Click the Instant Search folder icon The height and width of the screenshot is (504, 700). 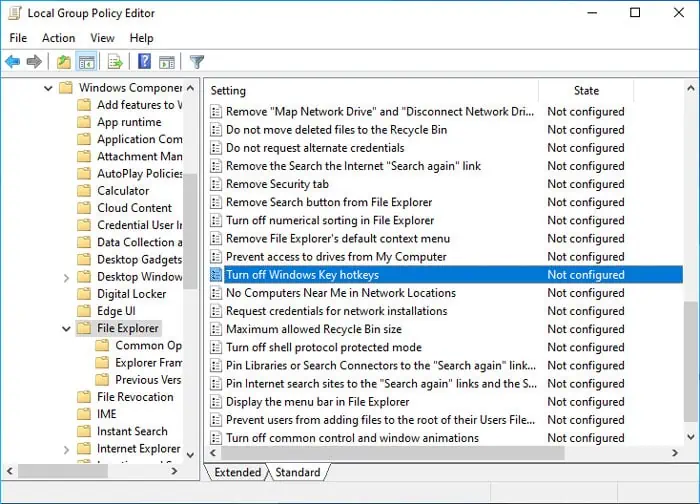coord(84,432)
